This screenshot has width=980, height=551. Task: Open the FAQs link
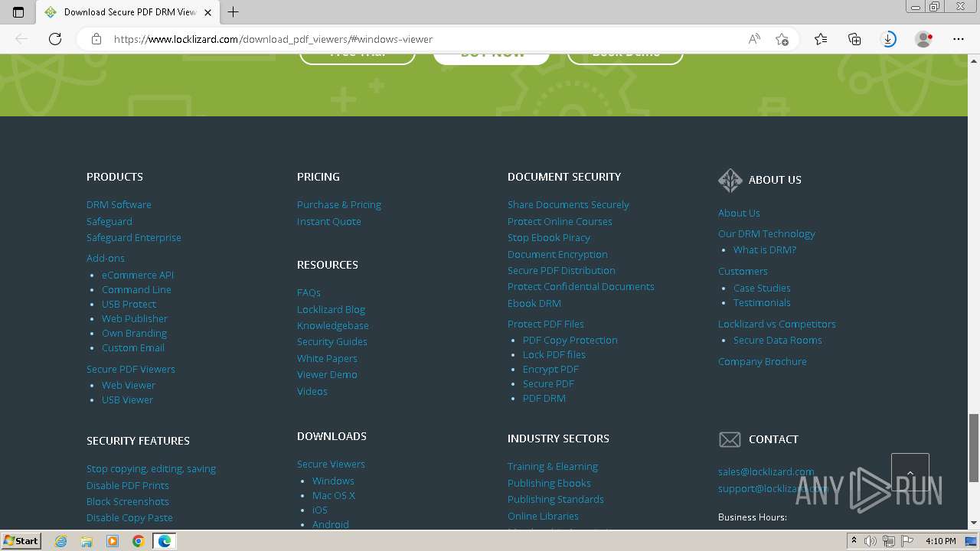[x=309, y=292]
